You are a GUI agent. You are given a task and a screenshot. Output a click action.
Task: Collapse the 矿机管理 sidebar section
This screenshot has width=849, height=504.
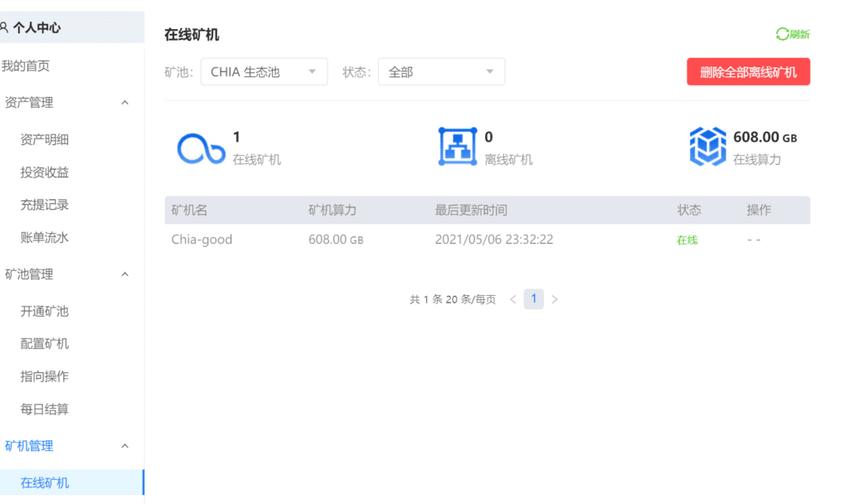125,446
